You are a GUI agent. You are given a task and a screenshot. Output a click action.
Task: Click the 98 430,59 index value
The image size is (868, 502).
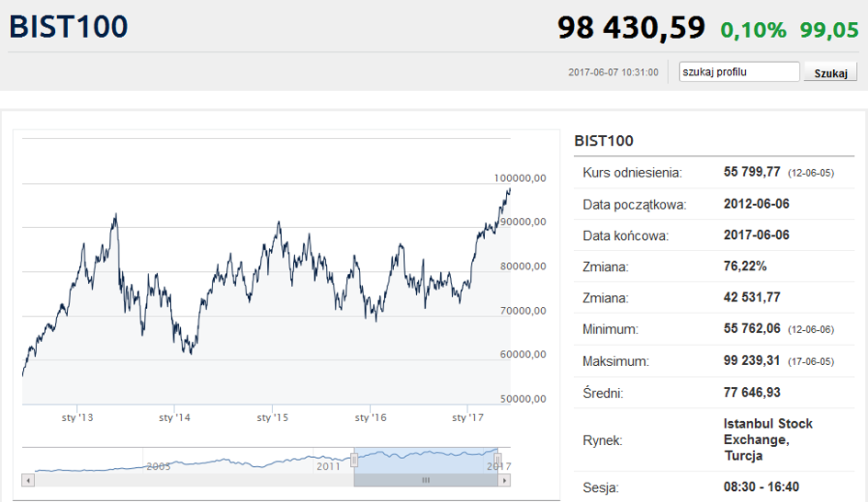click(631, 28)
